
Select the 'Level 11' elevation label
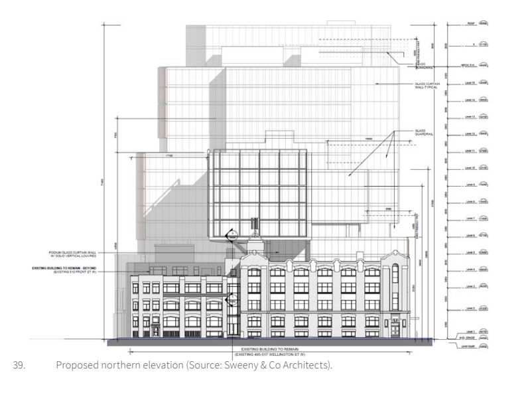click(x=470, y=151)
